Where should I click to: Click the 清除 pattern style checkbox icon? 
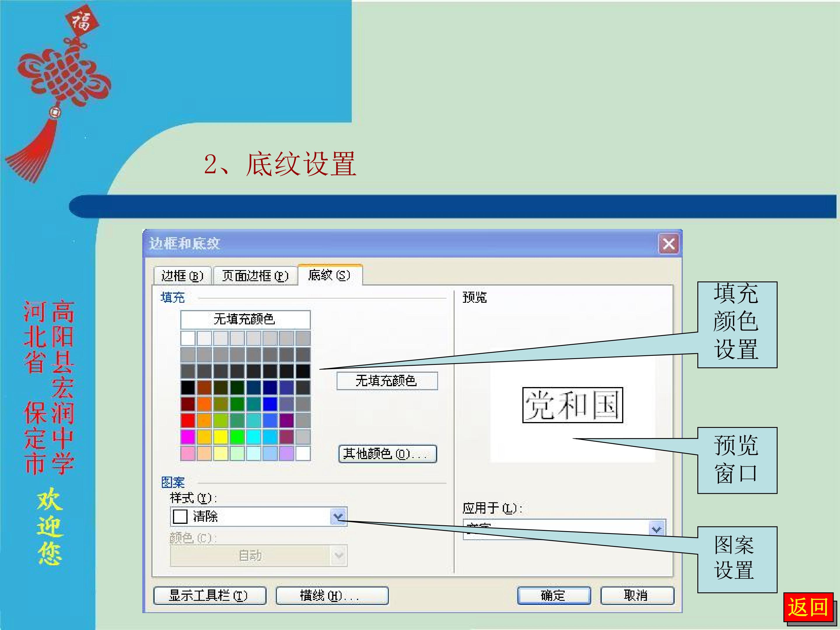pyautogui.click(x=180, y=517)
